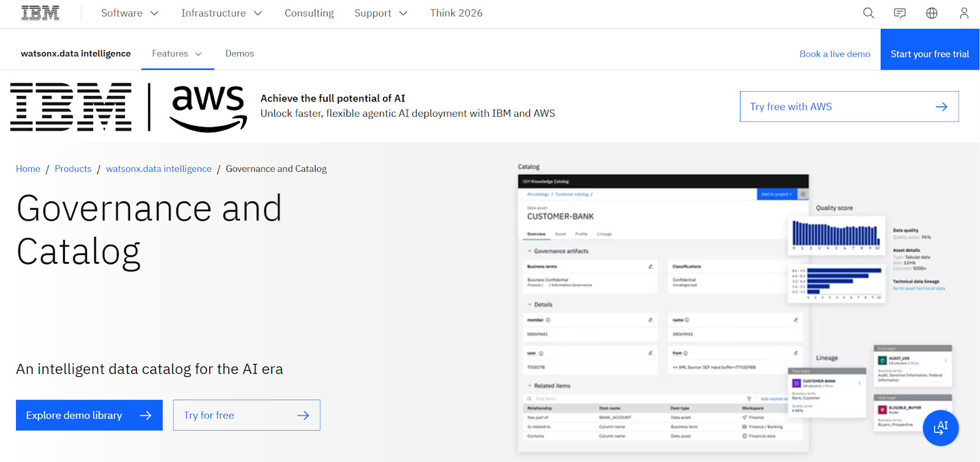The height and width of the screenshot is (462, 980).
Task: Click Try for free button
Action: (x=247, y=415)
